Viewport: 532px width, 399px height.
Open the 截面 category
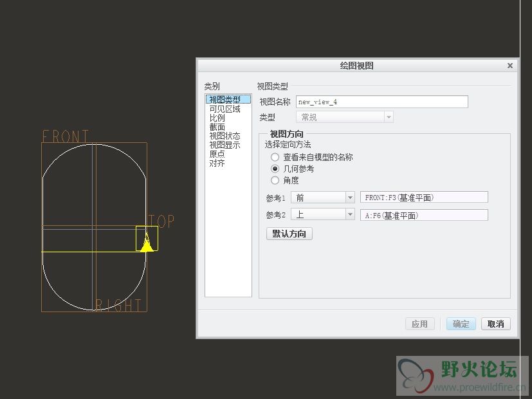(x=217, y=127)
